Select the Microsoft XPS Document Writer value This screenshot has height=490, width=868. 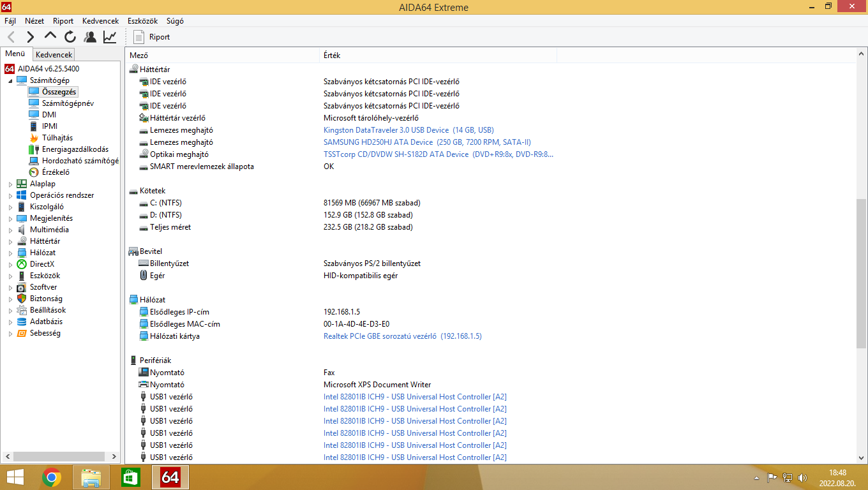pos(377,385)
